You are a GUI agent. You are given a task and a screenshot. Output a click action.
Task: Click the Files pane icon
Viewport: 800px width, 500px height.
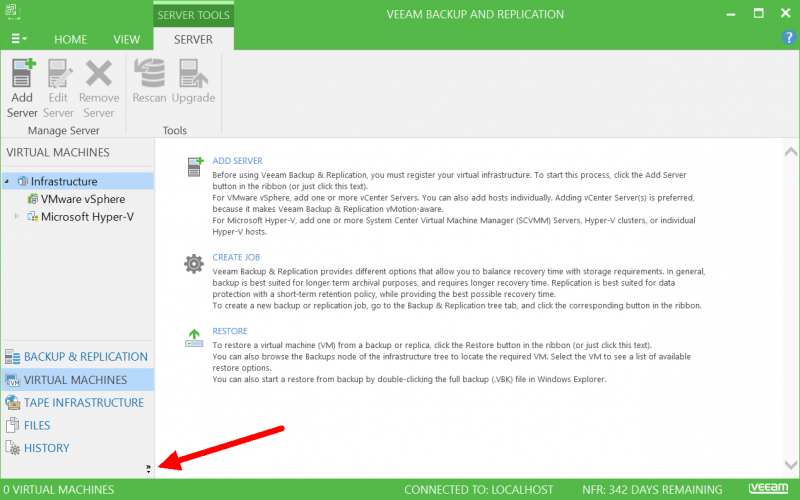(x=12, y=425)
